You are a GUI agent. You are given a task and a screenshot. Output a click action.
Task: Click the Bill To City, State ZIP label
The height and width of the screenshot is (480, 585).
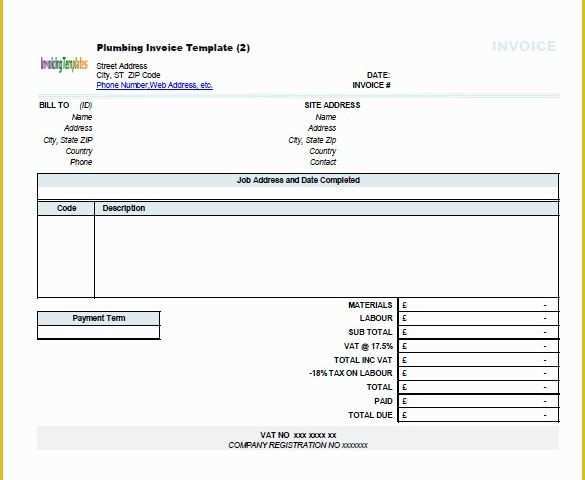pyautogui.click(x=68, y=140)
